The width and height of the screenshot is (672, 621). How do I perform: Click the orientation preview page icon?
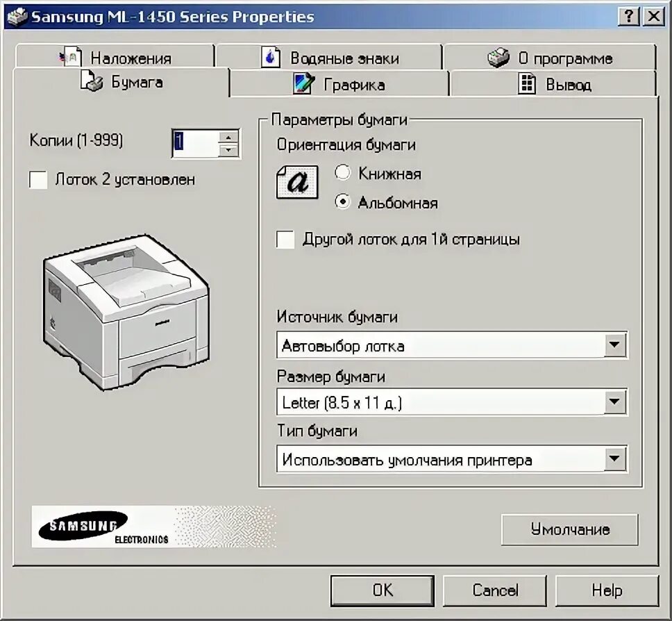click(297, 182)
